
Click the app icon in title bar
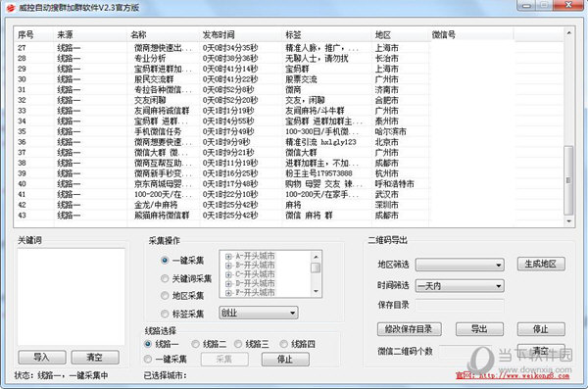pos(11,8)
